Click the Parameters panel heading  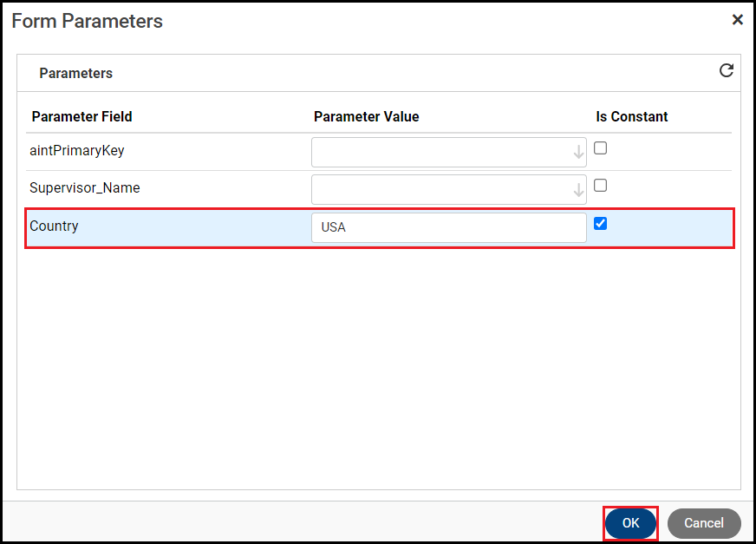(x=75, y=73)
